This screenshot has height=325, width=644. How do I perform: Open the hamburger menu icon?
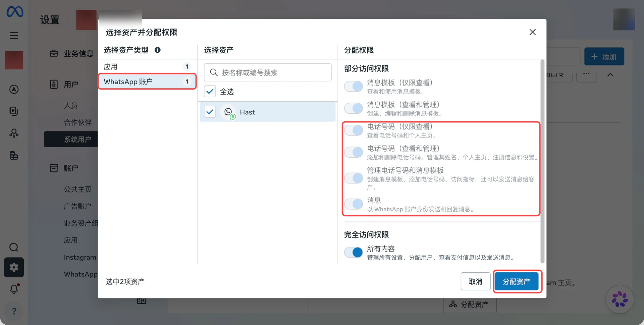[14, 35]
